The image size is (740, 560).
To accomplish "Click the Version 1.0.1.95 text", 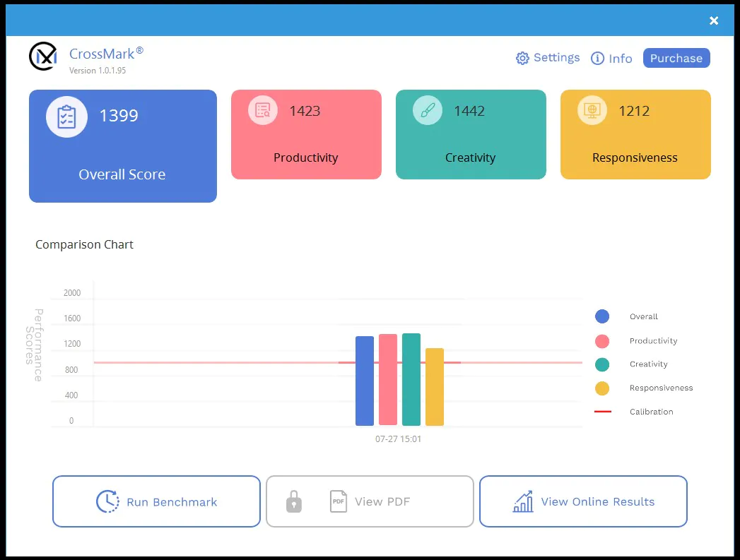I will click(x=98, y=70).
